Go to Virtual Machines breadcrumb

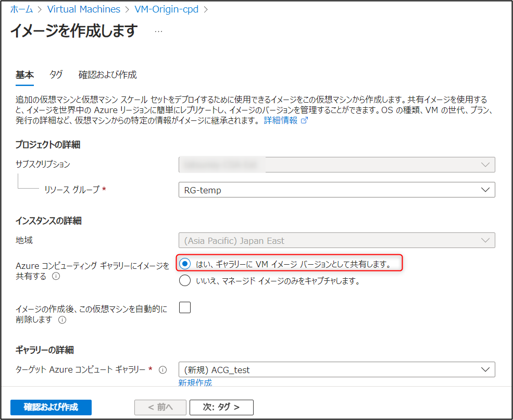84,9
